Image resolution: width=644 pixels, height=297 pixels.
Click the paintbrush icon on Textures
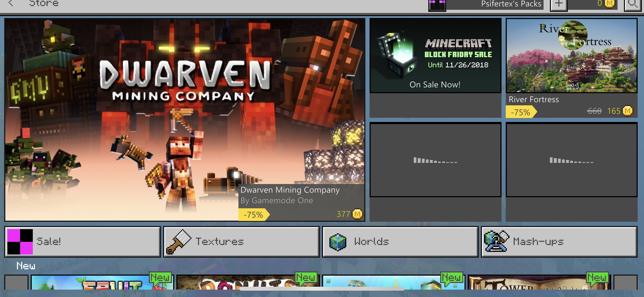179,242
